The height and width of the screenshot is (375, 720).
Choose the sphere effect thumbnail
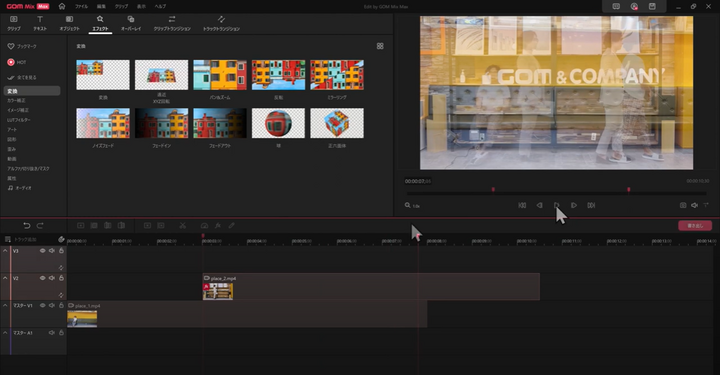pyautogui.click(x=278, y=123)
